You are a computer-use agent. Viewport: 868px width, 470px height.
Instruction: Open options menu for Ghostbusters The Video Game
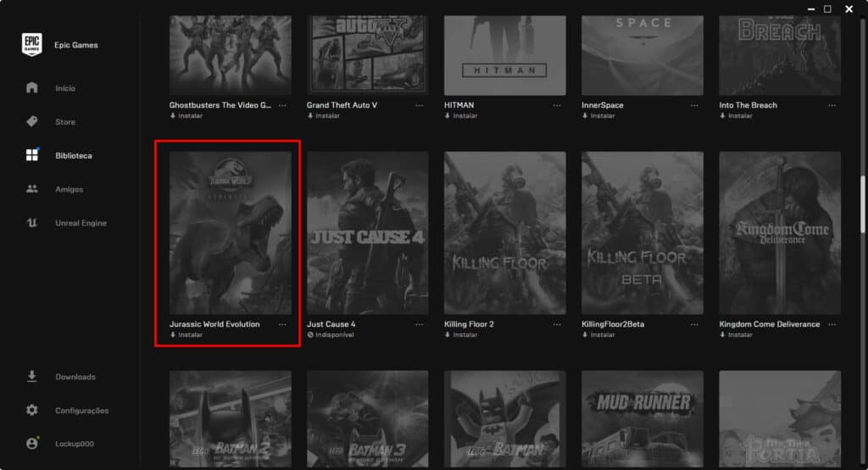tap(282, 105)
